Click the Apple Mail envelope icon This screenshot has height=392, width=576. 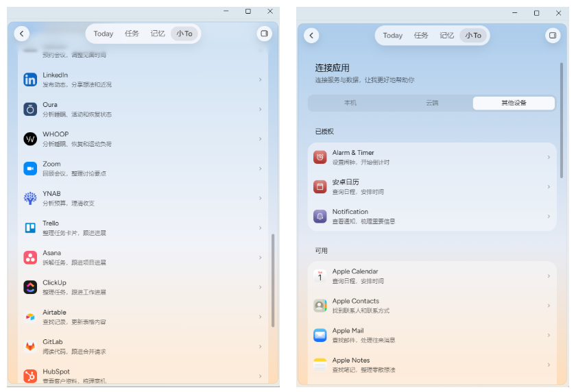click(320, 335)
